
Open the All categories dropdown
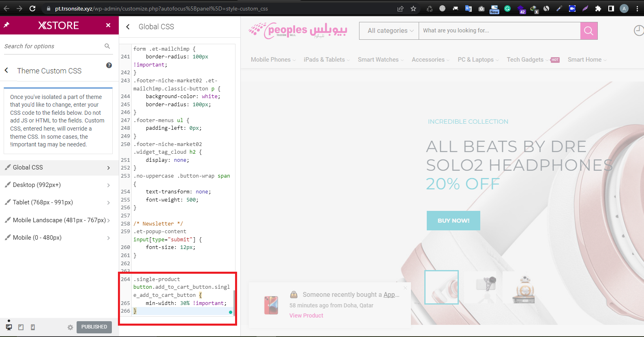pyautogui.click(x=389, y=31)
